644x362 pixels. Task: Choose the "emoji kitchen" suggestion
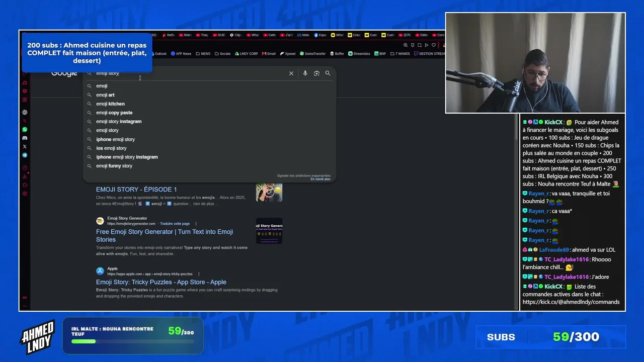[209, 104]
